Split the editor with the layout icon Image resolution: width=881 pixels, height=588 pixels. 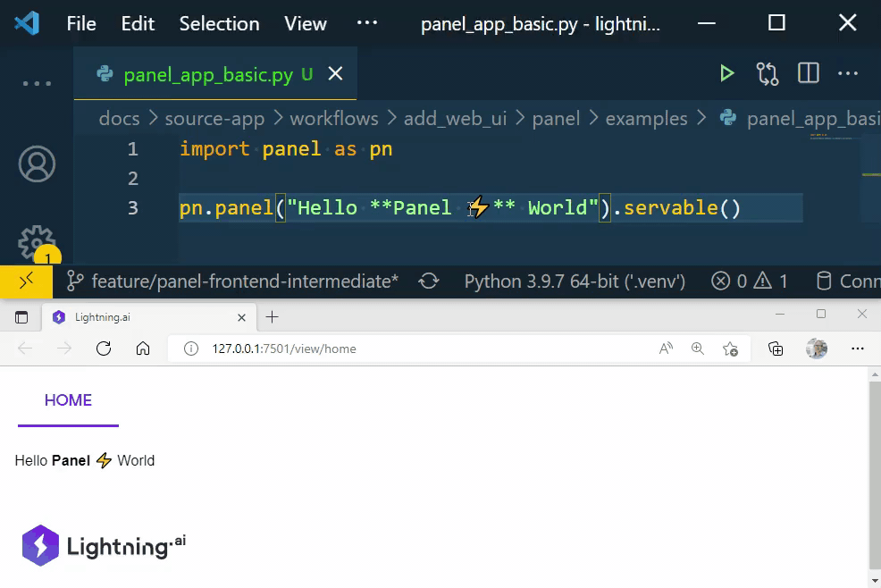pyautogui.click(x=809, y=74)
